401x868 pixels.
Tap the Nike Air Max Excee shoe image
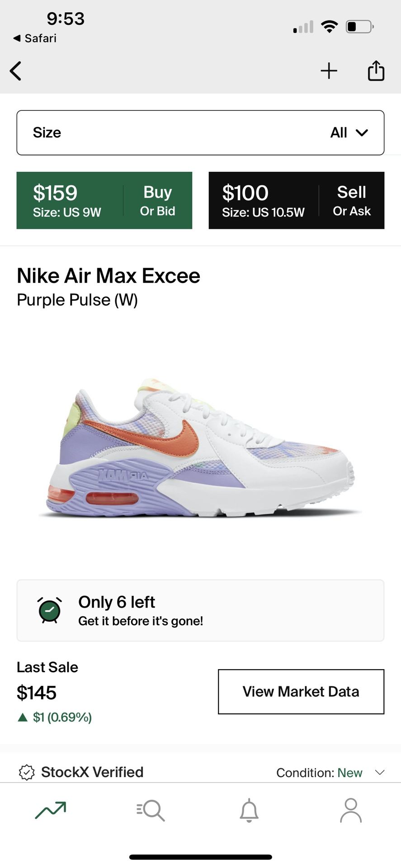tap(200, 448)
